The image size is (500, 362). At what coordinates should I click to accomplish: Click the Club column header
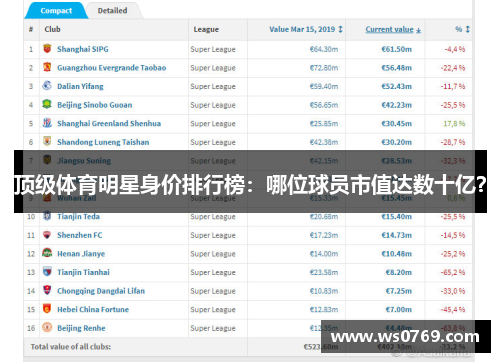53,29
